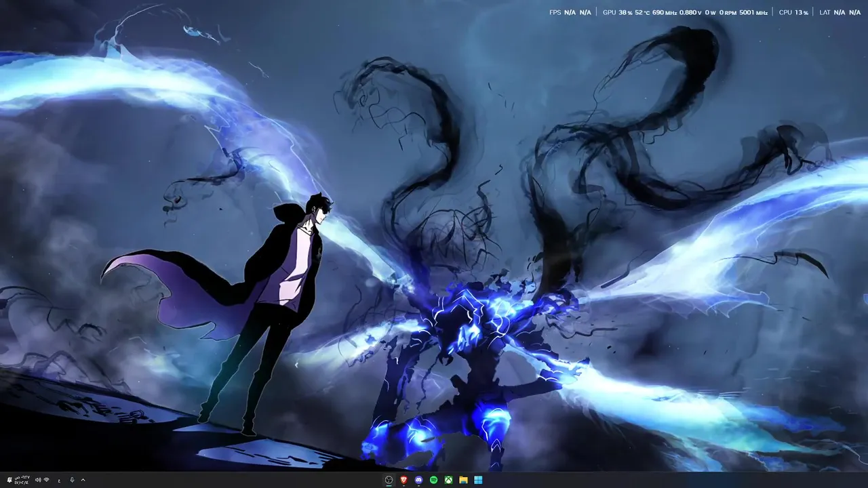This screenshot has height=488, width=868.
Task: Click the 52 °C GPU temperature value
Action: coord(642,12)
